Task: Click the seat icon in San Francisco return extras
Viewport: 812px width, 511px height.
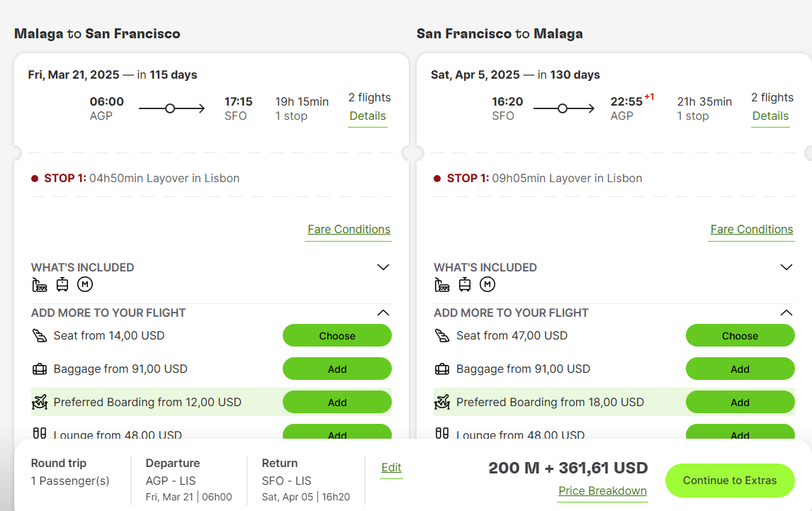Action: pyautogui.click(x=442, y=336)
